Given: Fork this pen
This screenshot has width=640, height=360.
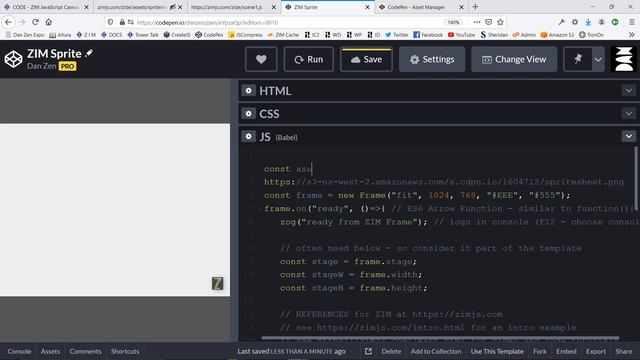Looking at the screenshot, I should [540, 351].
